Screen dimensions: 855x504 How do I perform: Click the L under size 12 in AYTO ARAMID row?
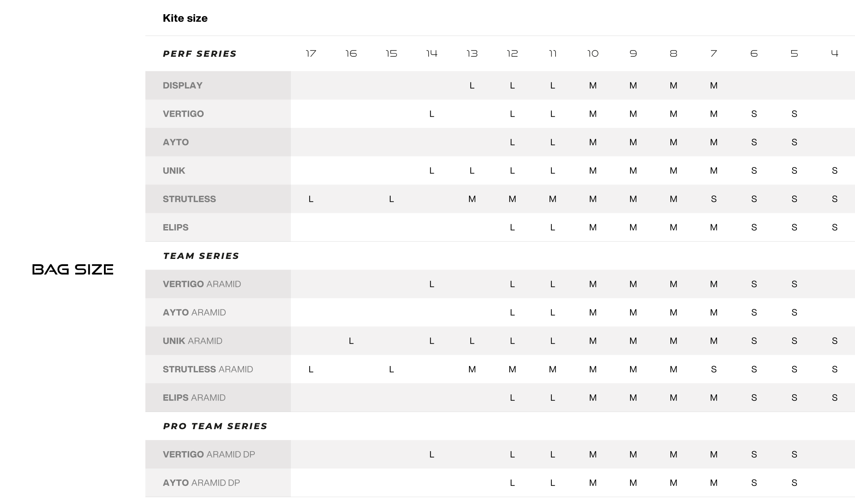[512, 312]
